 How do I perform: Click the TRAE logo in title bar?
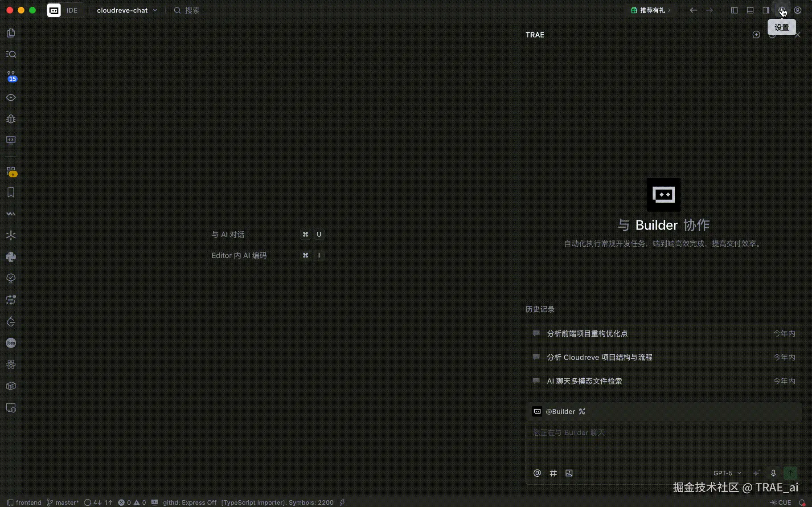point(54,10)
